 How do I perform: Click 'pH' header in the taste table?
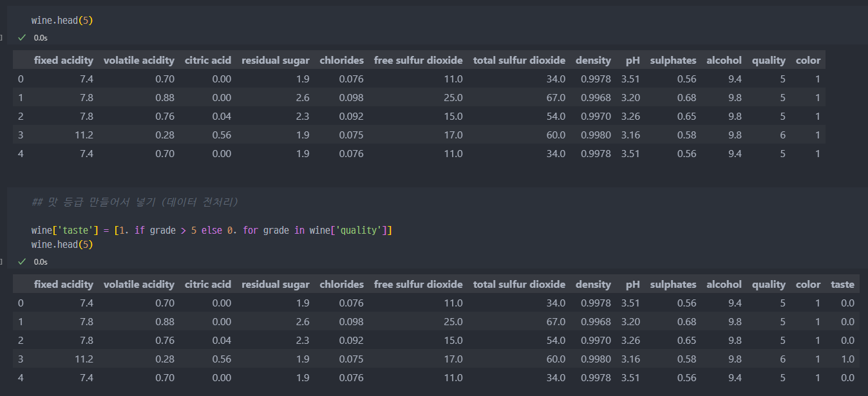[633, 285]
